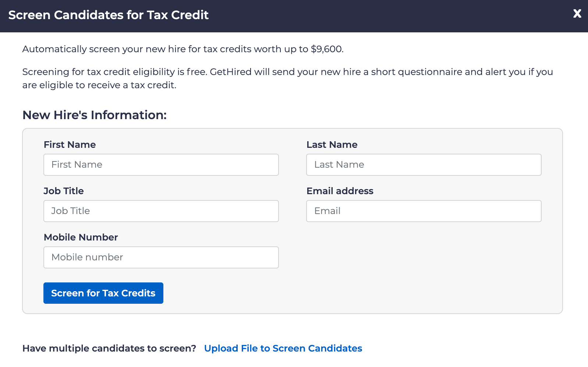Click the blue Screen for Tax Credits action

point(103,293)
